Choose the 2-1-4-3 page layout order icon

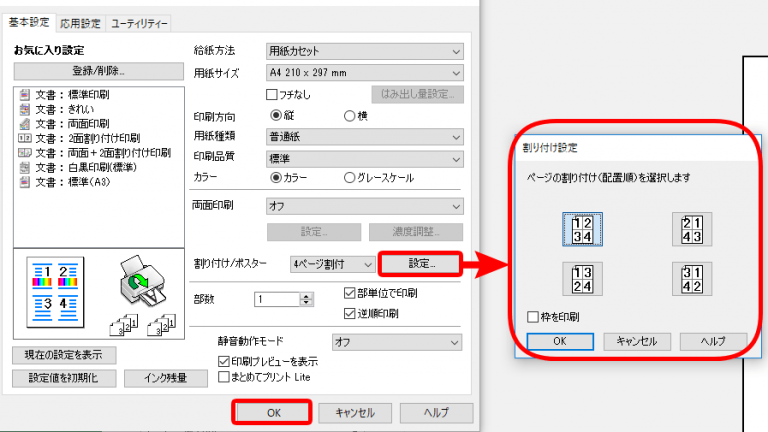(692, 229)
